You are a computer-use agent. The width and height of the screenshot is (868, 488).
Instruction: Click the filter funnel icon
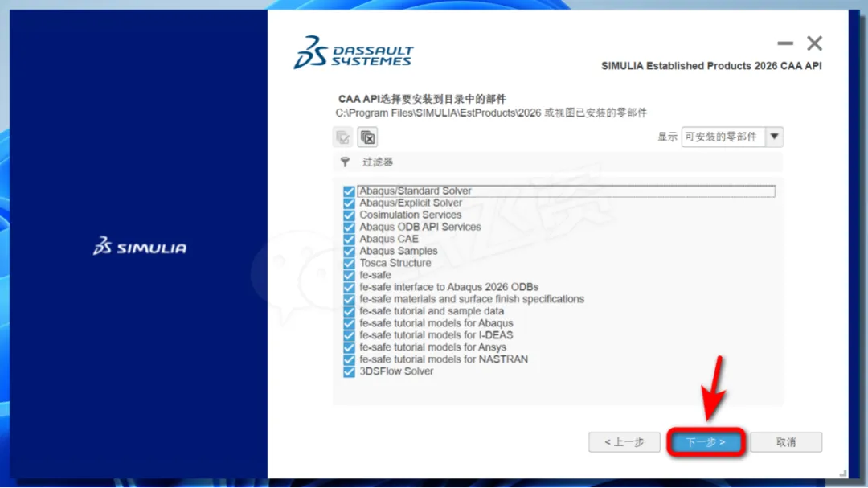(345, 162)
